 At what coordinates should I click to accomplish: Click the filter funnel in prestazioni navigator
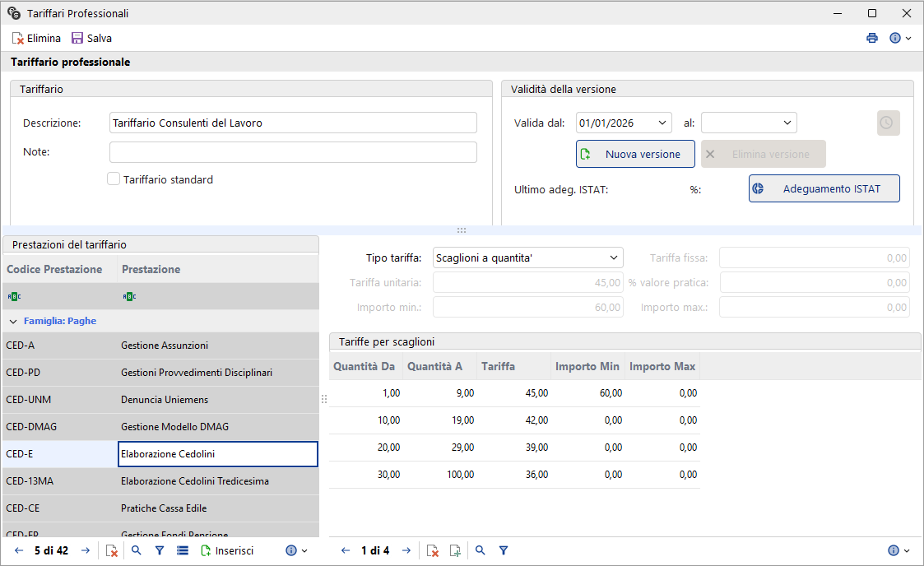point(159,550)
